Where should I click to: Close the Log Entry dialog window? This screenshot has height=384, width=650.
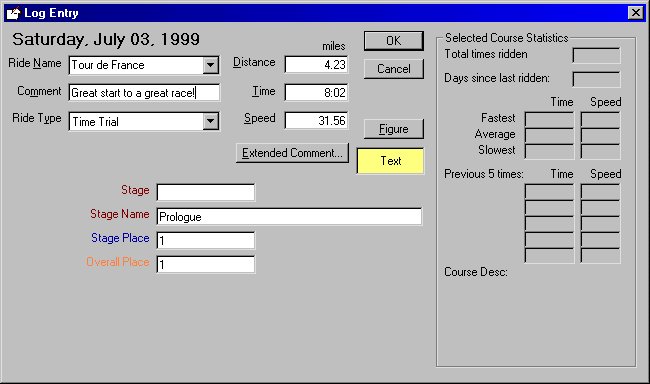click(x=635, y=13)
